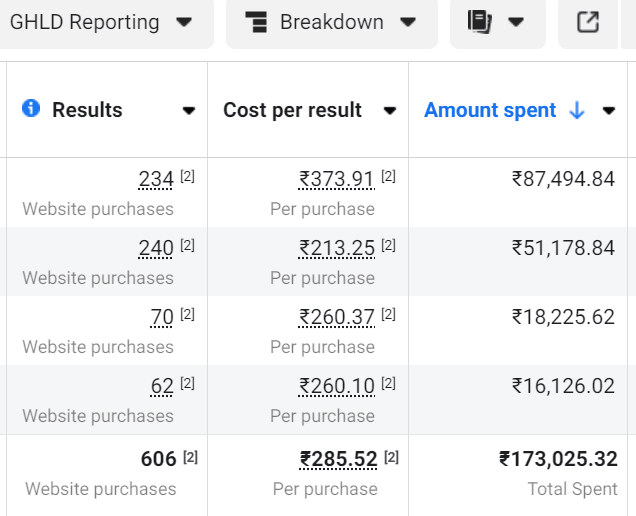The height and width of the screenshot is (516, 636).
Task: Click the ₹213.25 cost per purchase value
Action: tap(337, 248)
